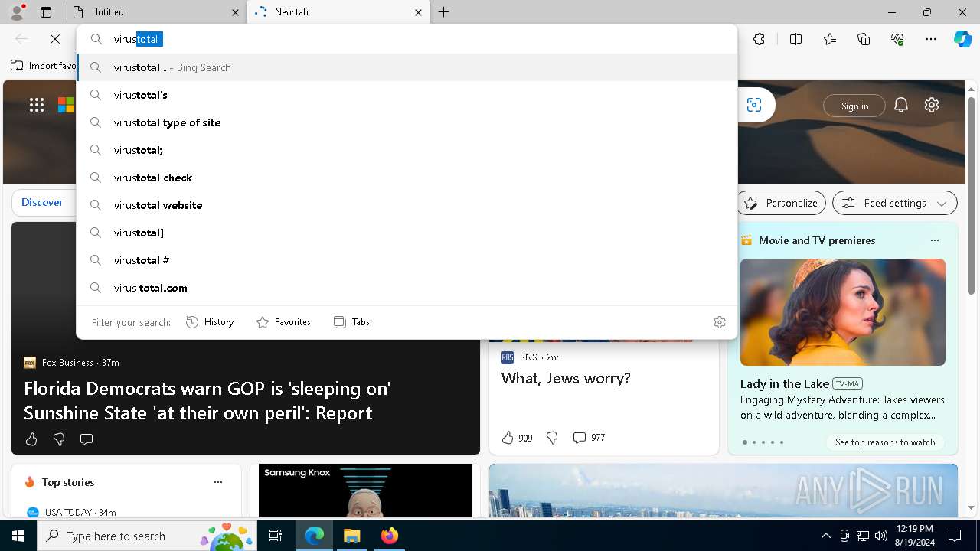Open Top stories more options menu
This screenshot has width=980, height=551.
(218, 482)
